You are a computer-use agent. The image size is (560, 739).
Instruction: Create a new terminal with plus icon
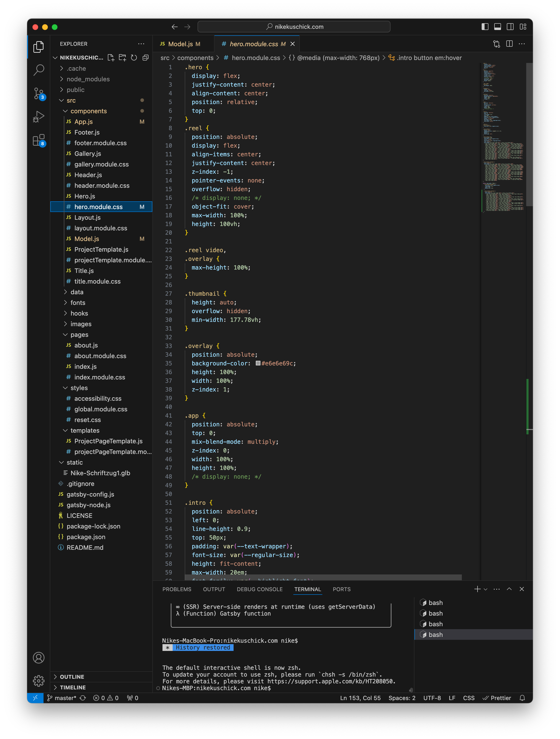pyautogui.click(x=477, y=589)
